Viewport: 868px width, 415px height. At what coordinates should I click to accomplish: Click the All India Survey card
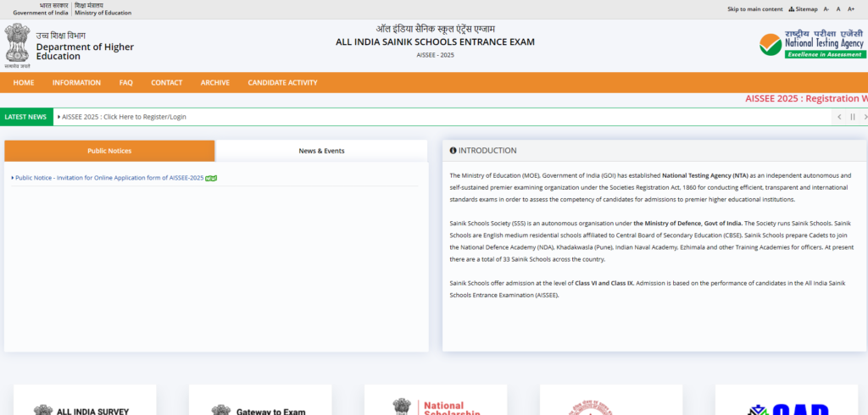(85, 400)
